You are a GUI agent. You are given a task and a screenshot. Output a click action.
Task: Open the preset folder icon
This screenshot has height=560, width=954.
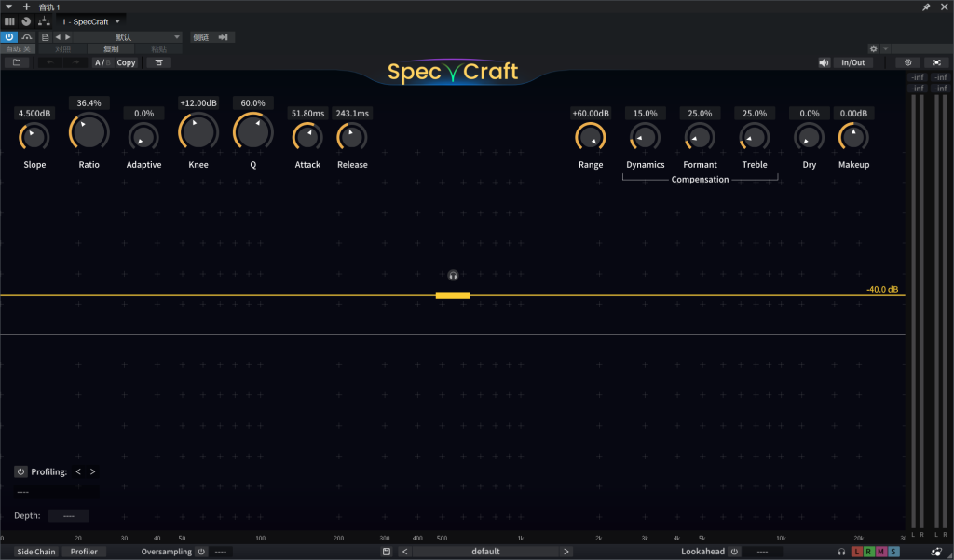[x=17, y=62]
